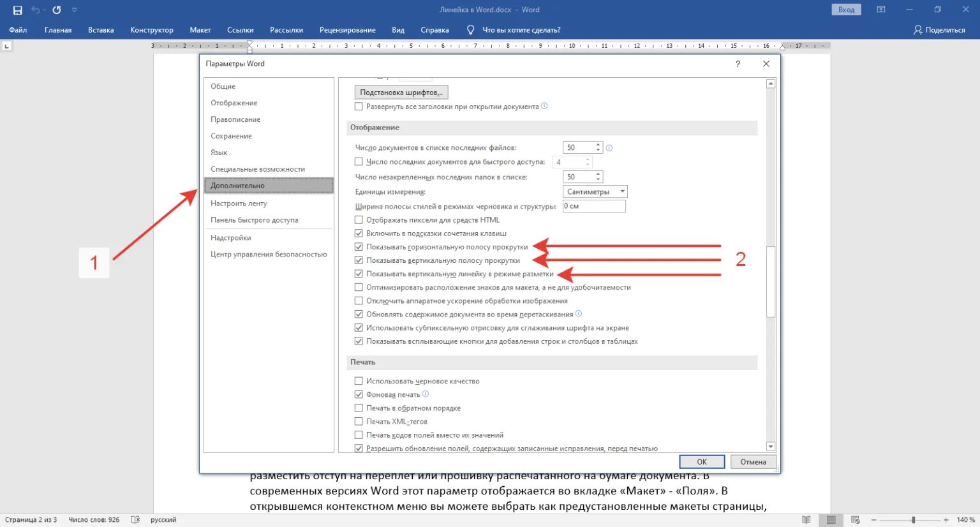Viewport: 980px width, 527px height.
Task: Click the help question mark in Параметры Word
Action: (x=738, y=64)
